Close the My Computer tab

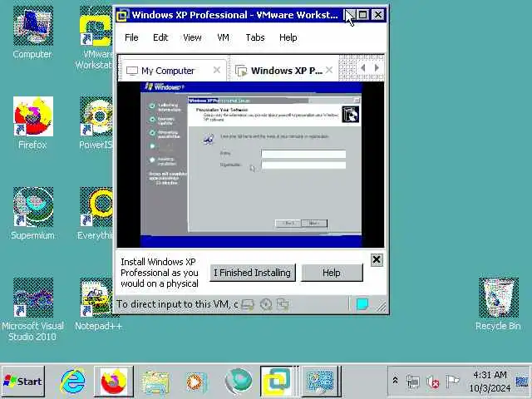pyautogui.click(x=216, y=70)
